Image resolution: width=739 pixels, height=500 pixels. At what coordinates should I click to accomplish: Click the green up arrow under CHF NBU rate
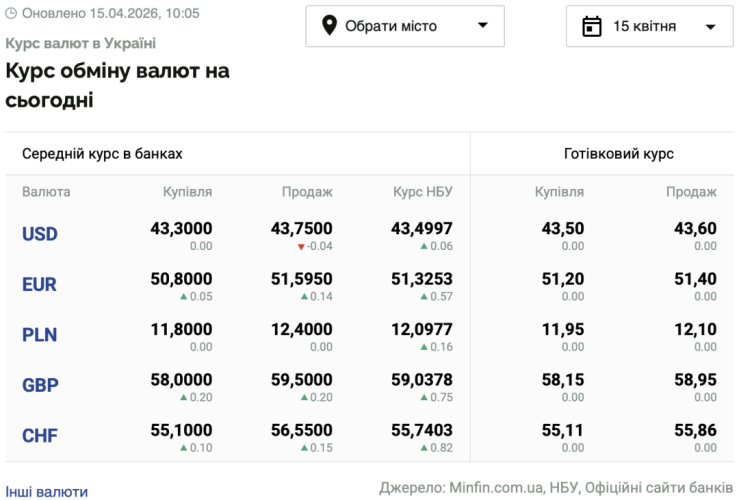[x=423, y=447]
